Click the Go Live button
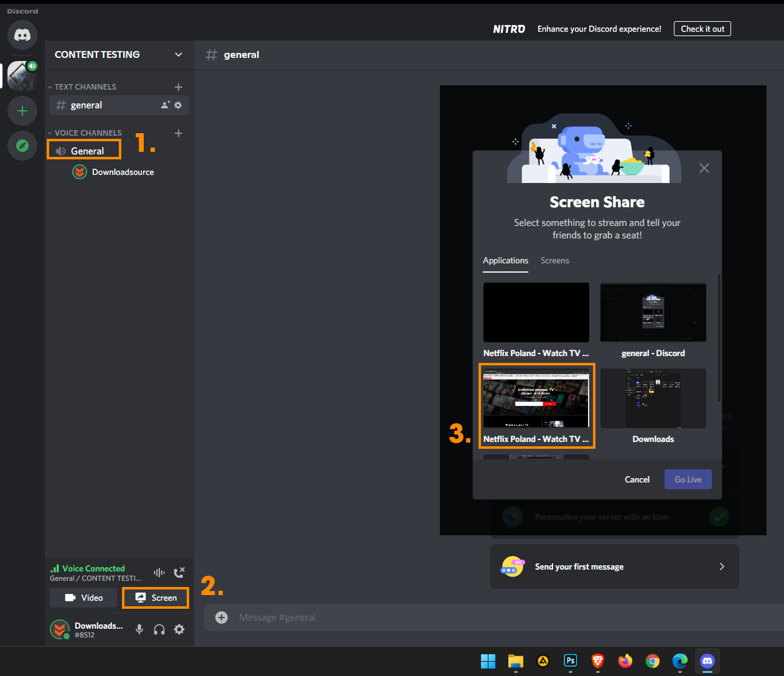This screenshot has height=676, width=784. point(688,479)
